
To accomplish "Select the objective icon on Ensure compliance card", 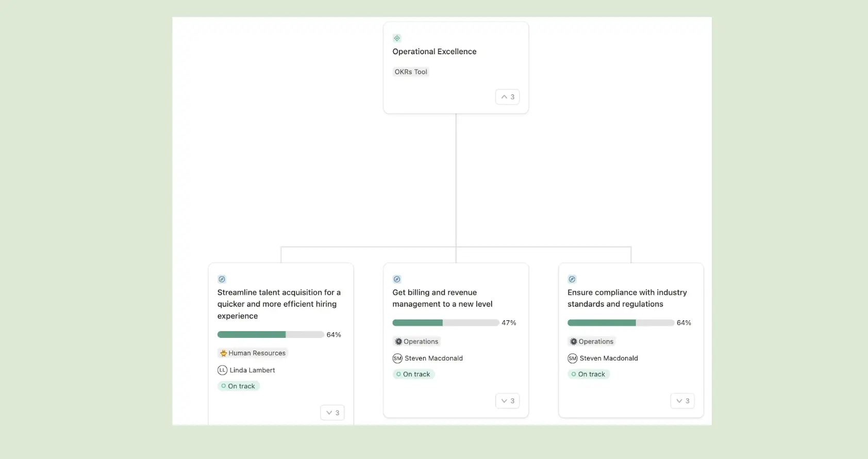I will pyautogui.click(x=572, y=279).
